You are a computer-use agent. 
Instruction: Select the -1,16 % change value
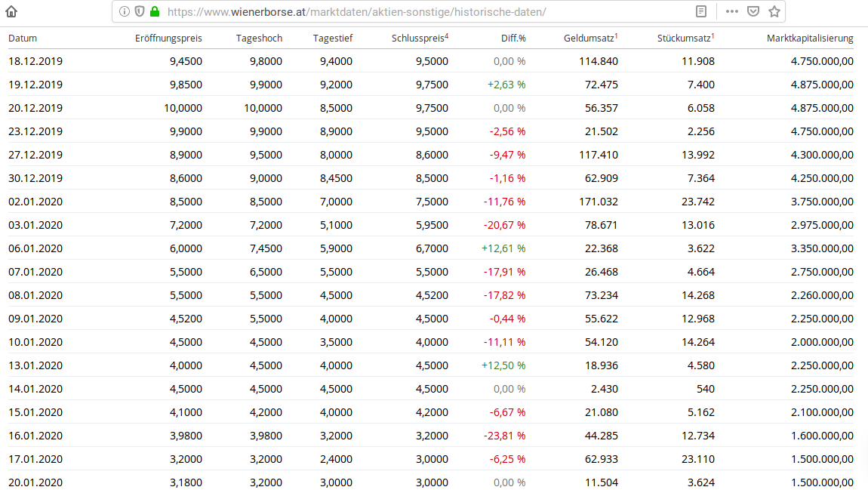508,178
